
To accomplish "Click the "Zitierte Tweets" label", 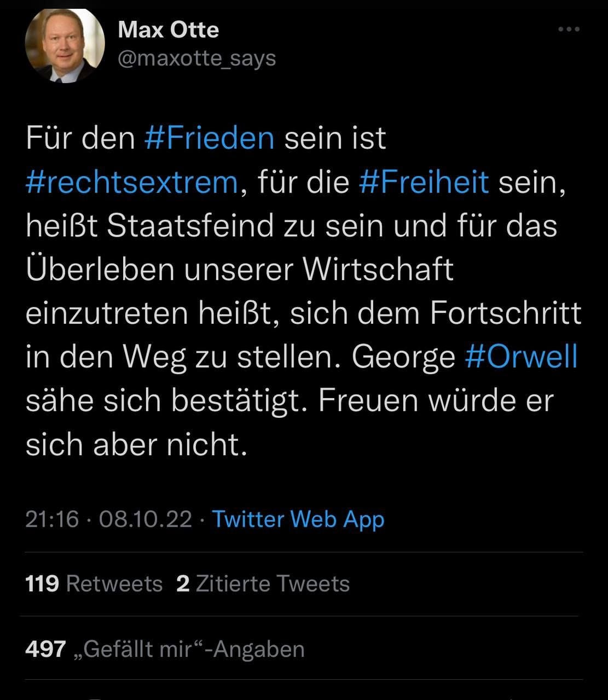I will pyautogui.click(x=273, y=584).
